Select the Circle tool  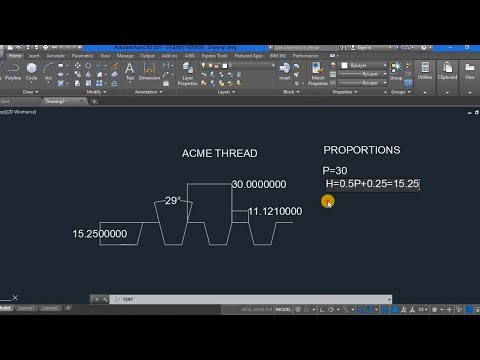tap(32, 72)
